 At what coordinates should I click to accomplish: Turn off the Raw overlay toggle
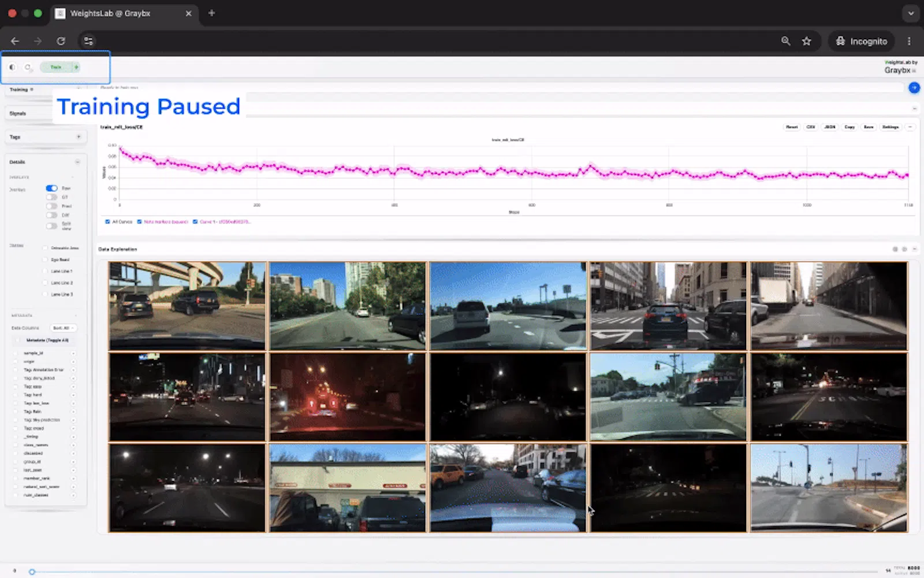(x=52, y=188)
